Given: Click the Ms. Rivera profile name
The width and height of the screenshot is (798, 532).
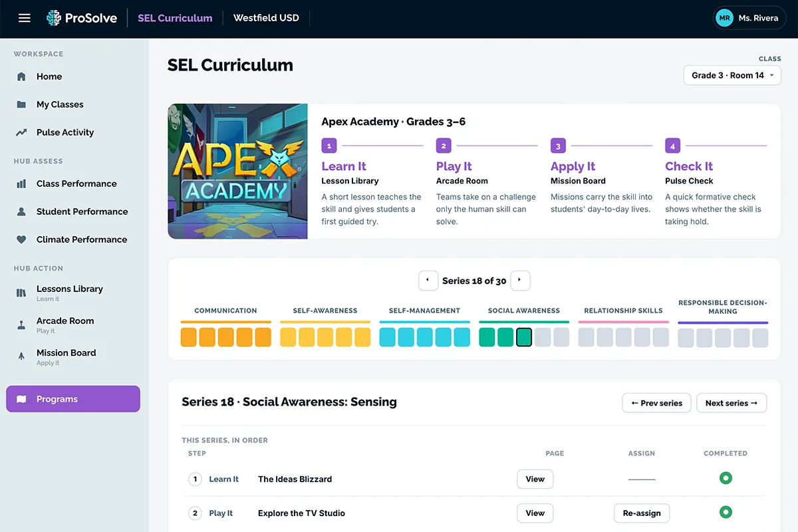Looking at the screenshot, I should (758, 18).
